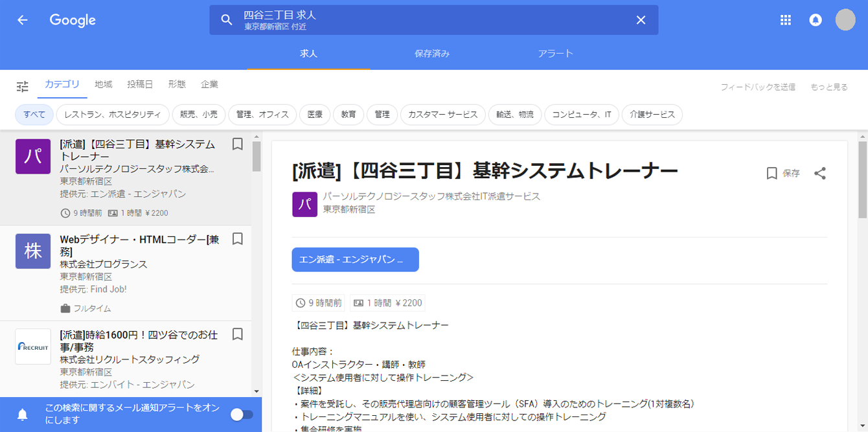Viewport: 868px width, 432px height.
Task: Open the filter options sliders icon
Action: 23,86
